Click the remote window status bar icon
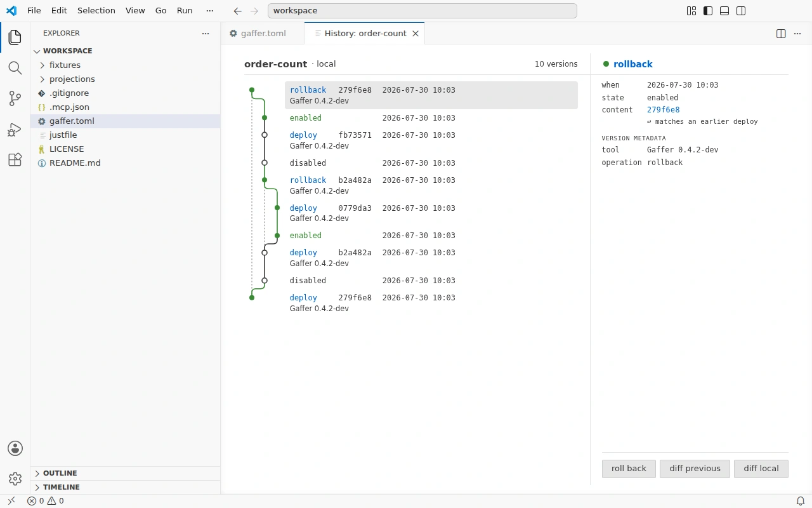812x508 pixels. tap(11, 501)
